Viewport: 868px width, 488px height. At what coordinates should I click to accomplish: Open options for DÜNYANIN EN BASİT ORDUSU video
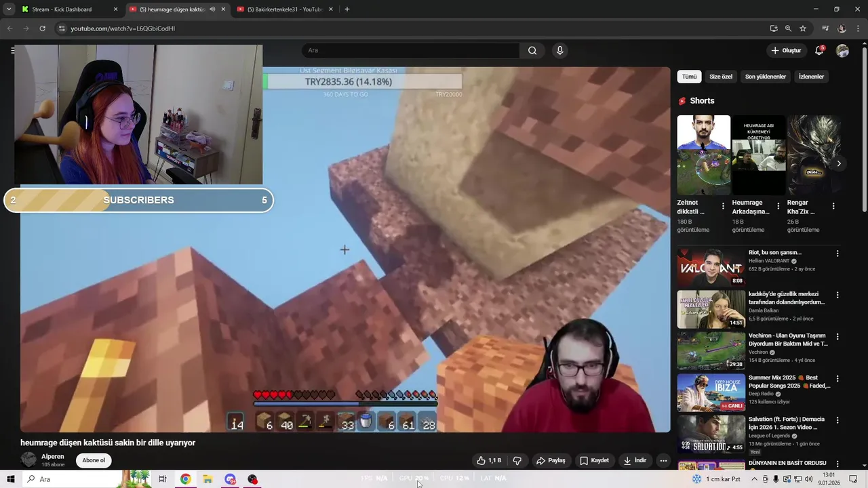[837, 464]
